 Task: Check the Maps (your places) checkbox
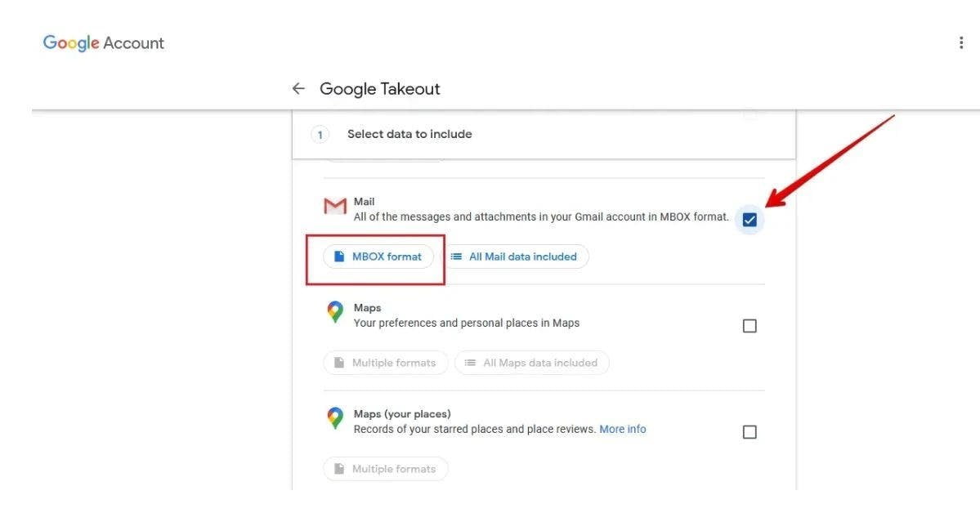750,432
